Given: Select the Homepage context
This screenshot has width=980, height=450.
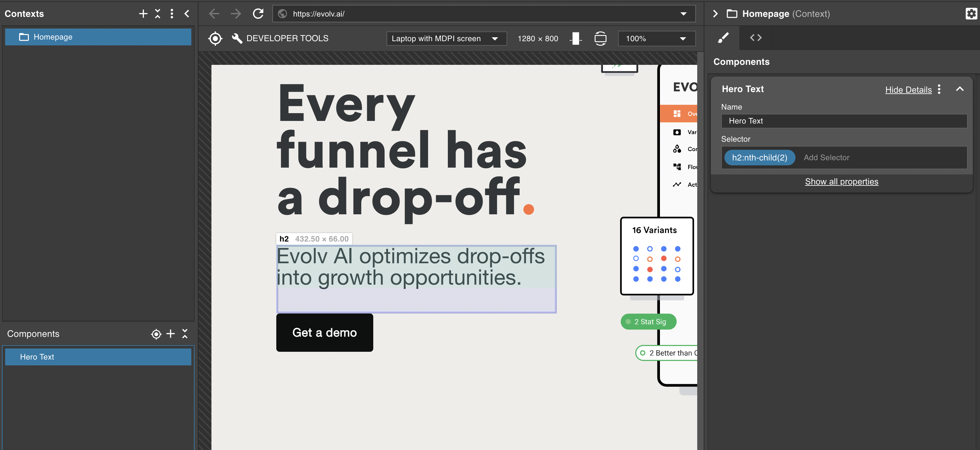Looking at the screenshot, I should point(98,37).
